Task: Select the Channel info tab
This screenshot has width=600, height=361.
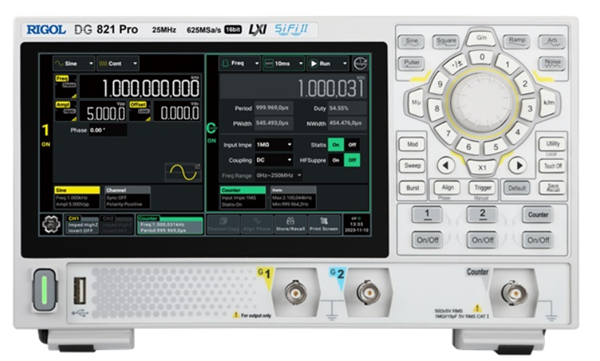Action: pos(127,197)
